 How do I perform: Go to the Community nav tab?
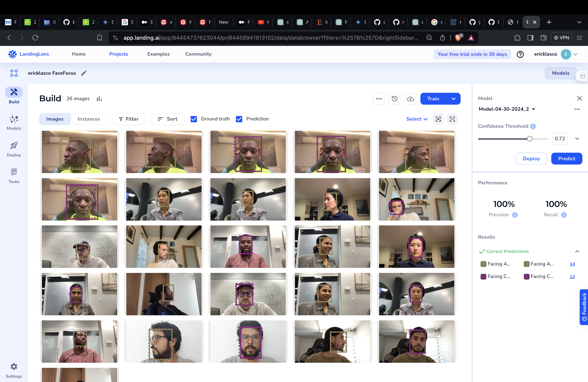198,54
